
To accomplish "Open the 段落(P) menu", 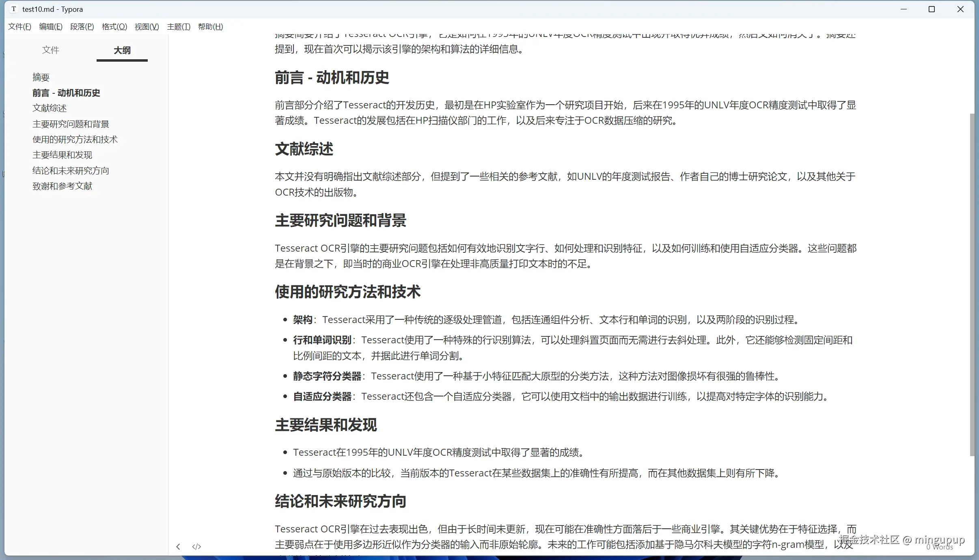I will [x=82, y=26].
